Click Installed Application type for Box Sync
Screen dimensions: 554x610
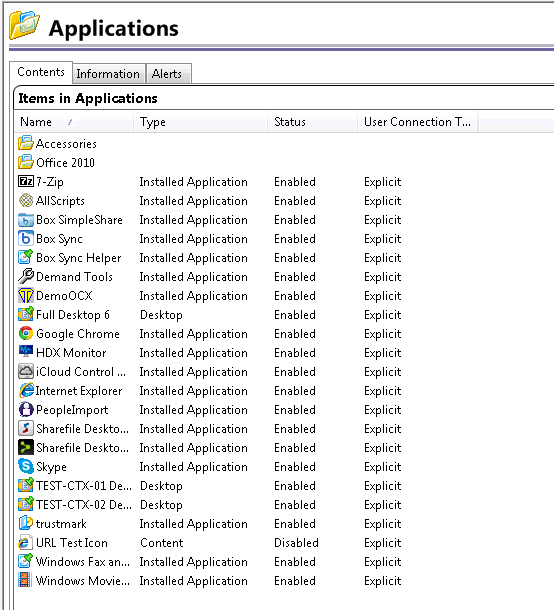click(x=193, y=239)
